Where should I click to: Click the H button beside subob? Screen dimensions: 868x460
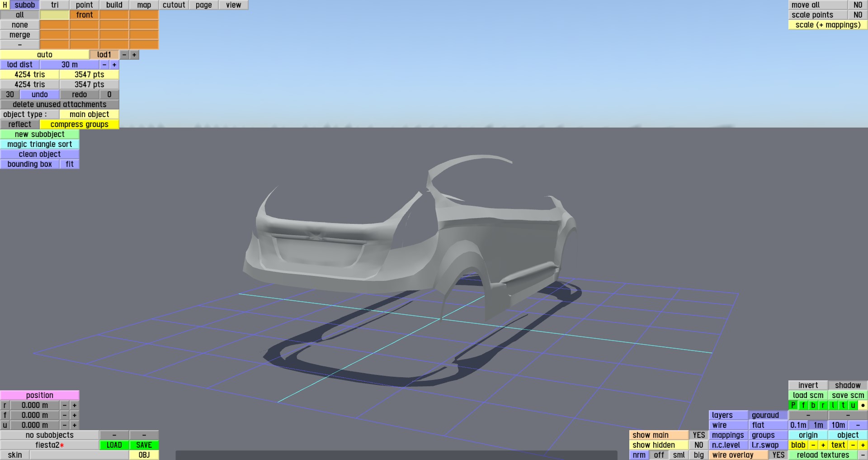tap(5, 5)
